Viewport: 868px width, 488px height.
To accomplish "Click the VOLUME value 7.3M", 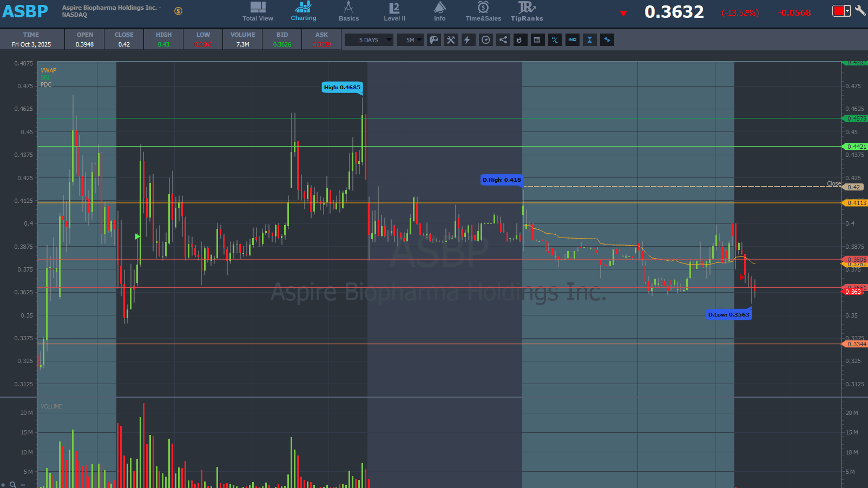I will coord(242,44).
